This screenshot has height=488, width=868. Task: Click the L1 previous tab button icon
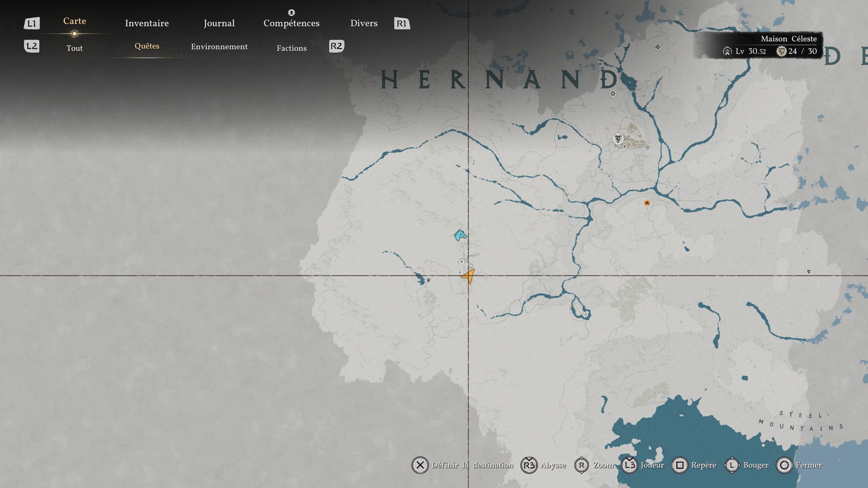[x=32, y=23]
